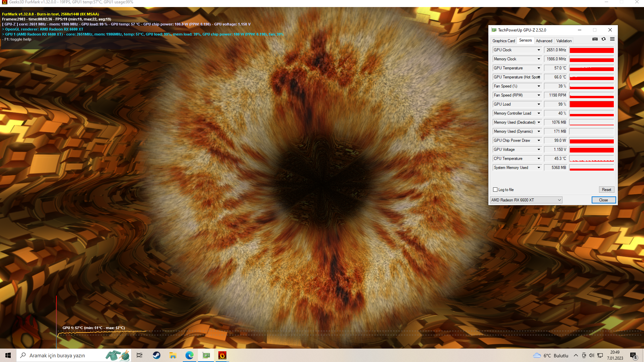Open File Explorer from the taskbar
Image resolution: width=644 pixels, height=362 pixels.
tap(173, 355)
